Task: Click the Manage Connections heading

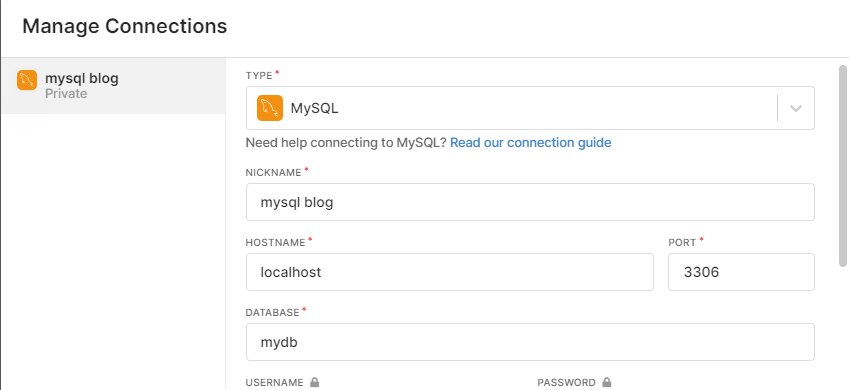Action: [125, 26]
